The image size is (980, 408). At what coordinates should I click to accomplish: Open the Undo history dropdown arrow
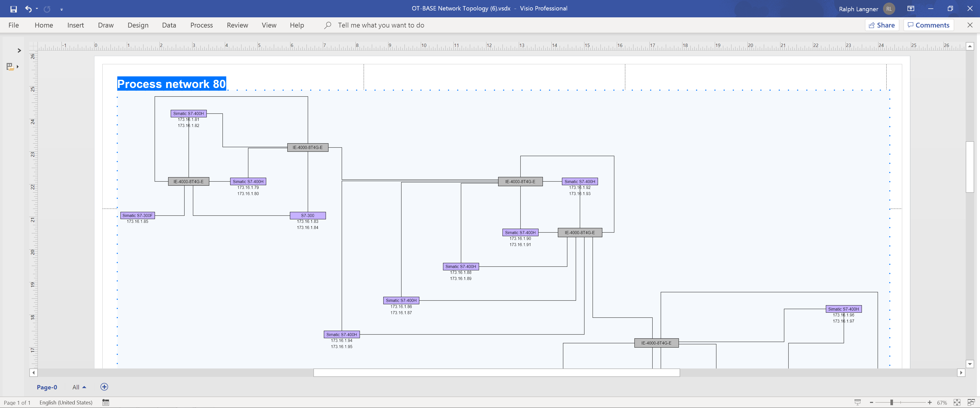37,9
